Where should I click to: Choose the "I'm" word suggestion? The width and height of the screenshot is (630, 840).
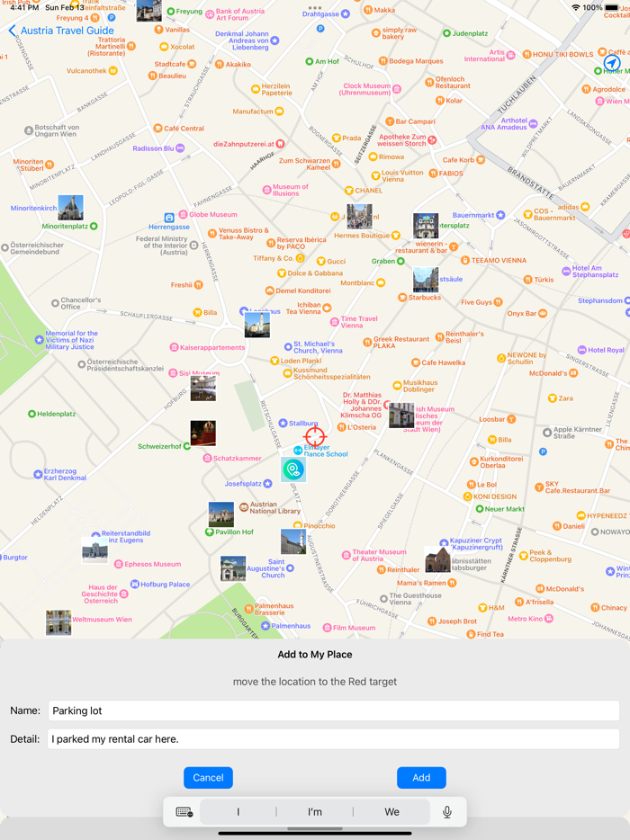pyautogui.click(x=315, y=812)
